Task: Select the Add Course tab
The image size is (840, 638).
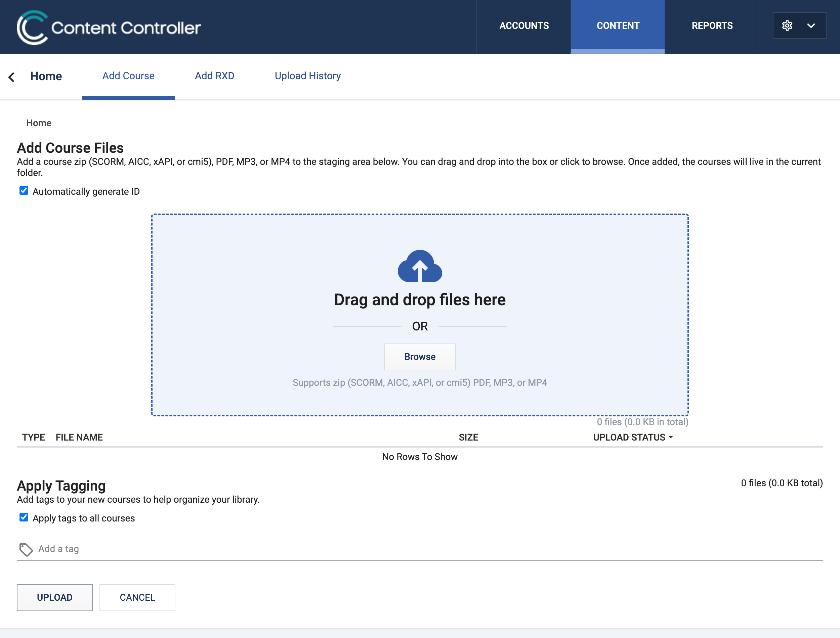Action: tap(128, 76)
